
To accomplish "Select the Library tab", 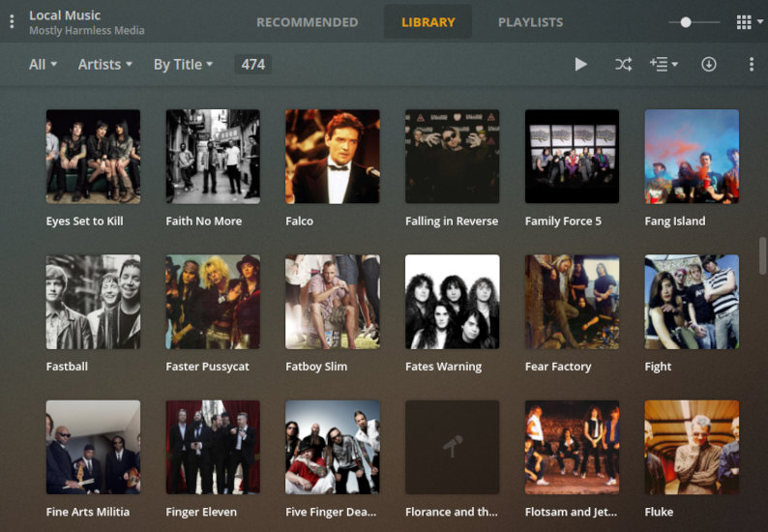I will click(428, 22).
